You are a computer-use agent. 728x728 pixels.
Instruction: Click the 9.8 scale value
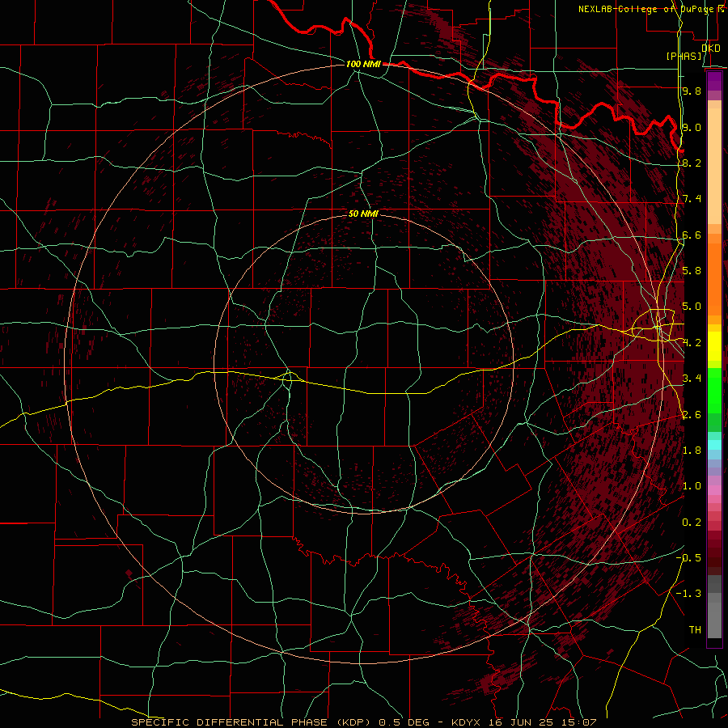click(x=692, y=91)
